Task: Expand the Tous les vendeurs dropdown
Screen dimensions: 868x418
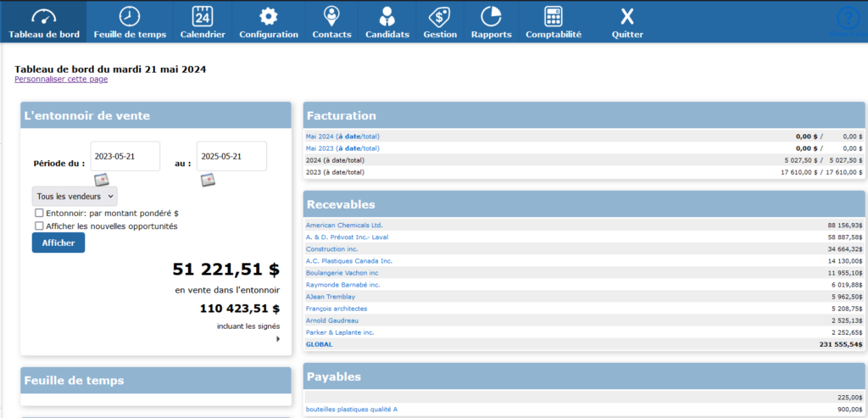Action: 75,197
